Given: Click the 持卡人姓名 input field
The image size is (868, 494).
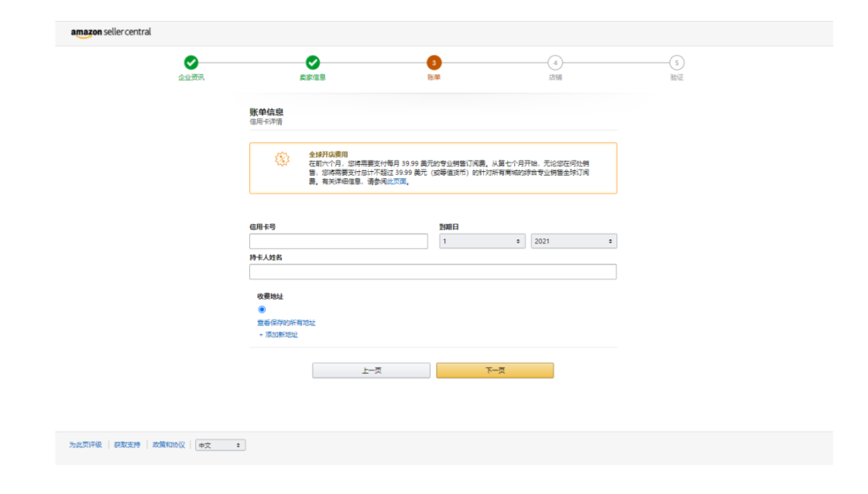Looking at the screenshot, I should (x=432, y=271).
